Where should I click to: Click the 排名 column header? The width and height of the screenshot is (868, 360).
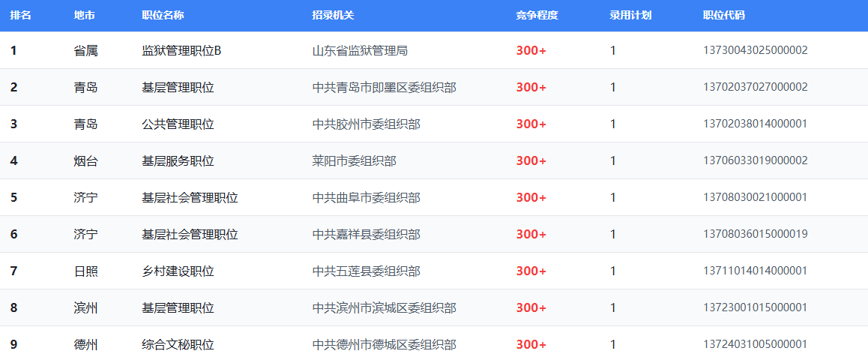(x=21, y=16)
